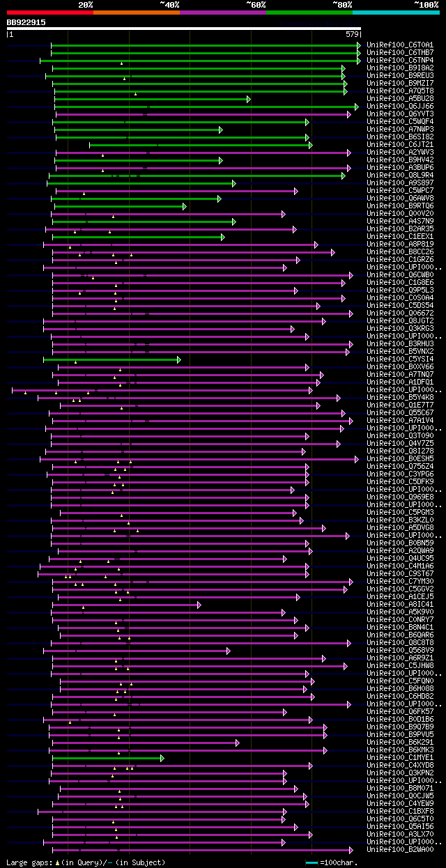This screenshot has width=446, height=868.
Task: Select the UniRef100_C5YSI4 label
Action: 400,359
